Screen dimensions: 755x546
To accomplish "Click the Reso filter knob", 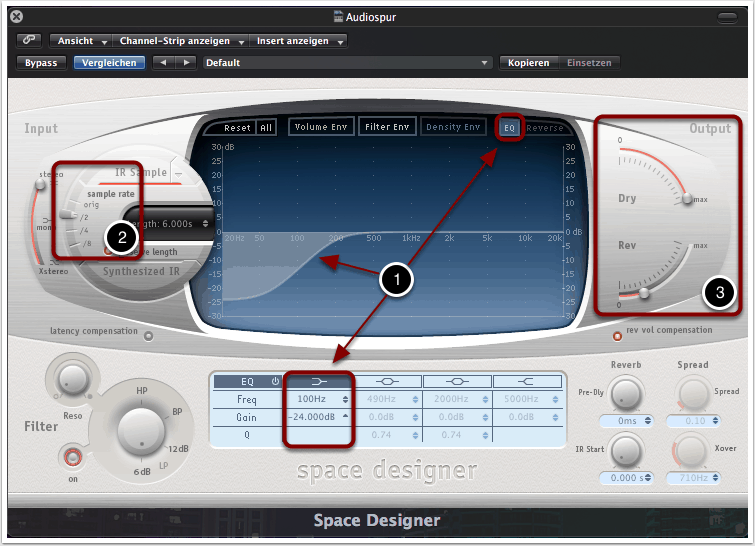I will tap(70, 378).
